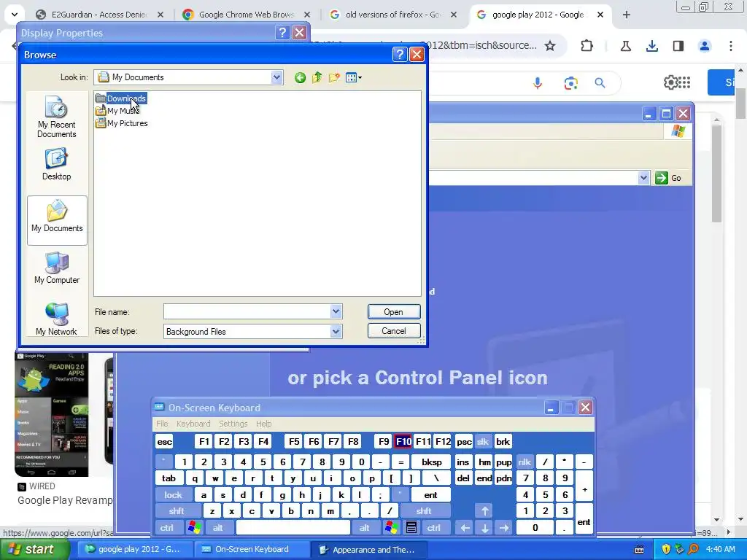Select the Downloads folder
Image resolution: width=747 pixels, height=560 pixels.
pos(121,98)
